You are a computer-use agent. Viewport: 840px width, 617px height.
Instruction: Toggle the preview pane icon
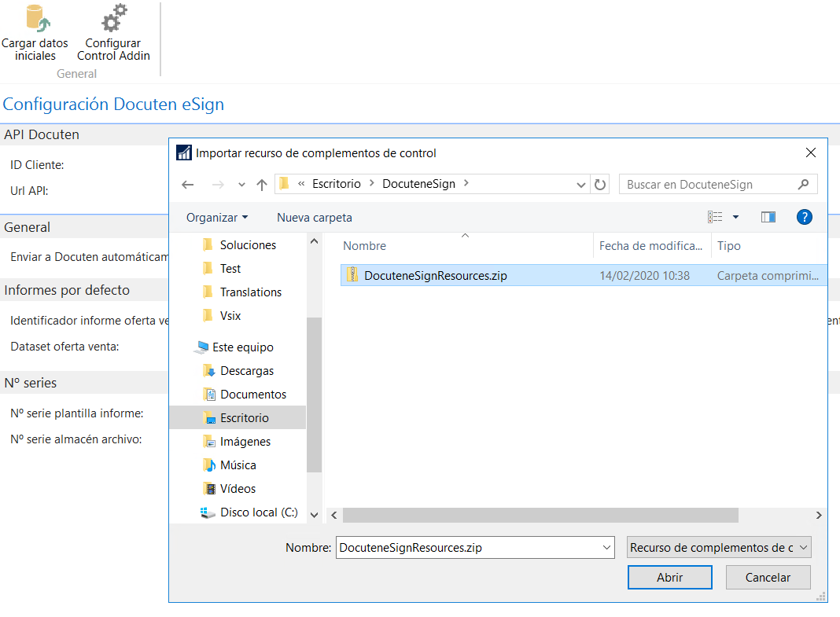click(768, 217)
